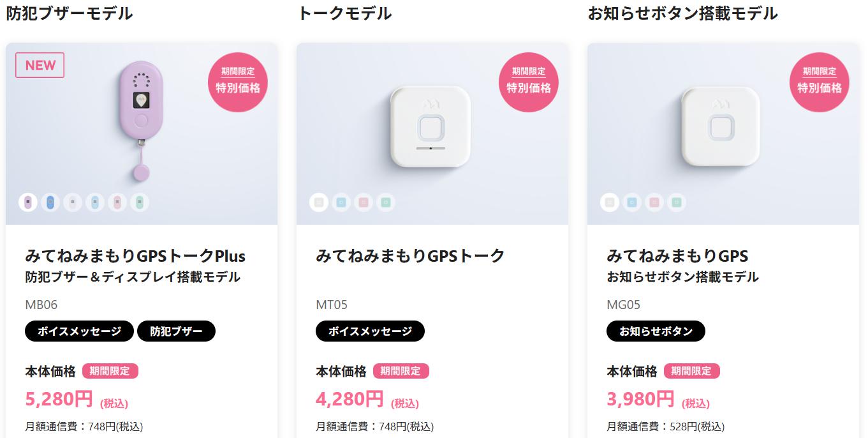The height and width of the screenshot is (438, 868).
Task: Click the 期間限定 特別価格 badge on the MT05 card
Action: [528, 82]
